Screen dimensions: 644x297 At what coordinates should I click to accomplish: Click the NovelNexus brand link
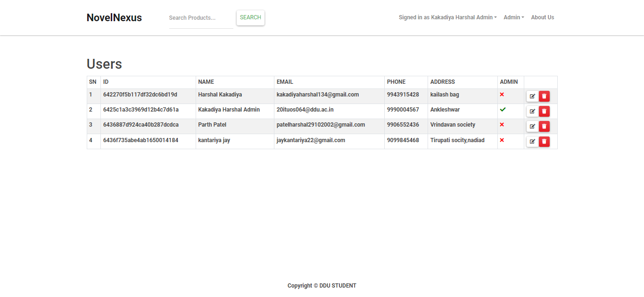(114, 17)
